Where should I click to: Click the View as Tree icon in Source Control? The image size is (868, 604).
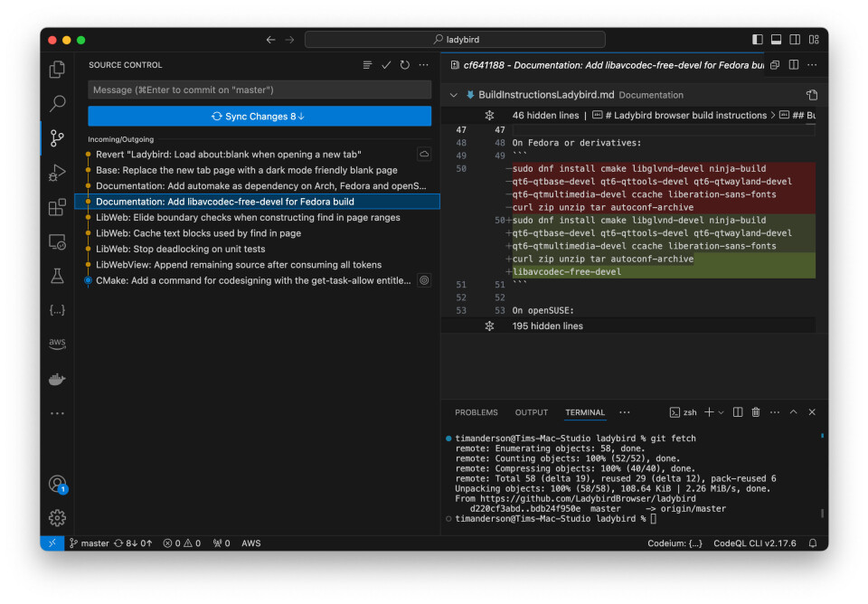point(367,65)
